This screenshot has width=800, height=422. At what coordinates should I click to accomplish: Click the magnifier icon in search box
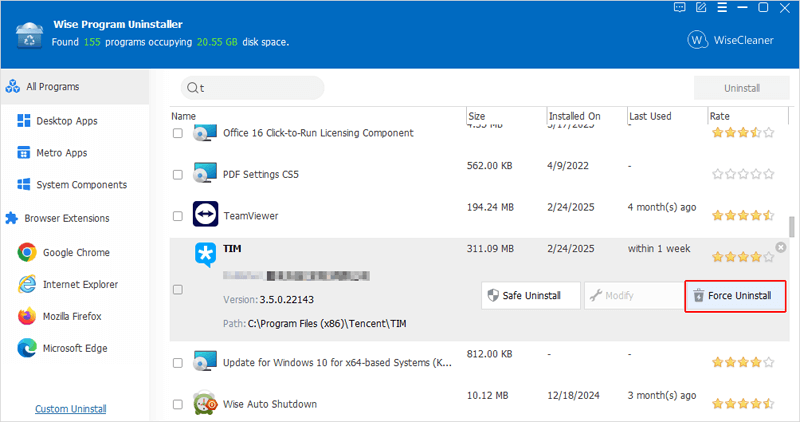(192, 88)
